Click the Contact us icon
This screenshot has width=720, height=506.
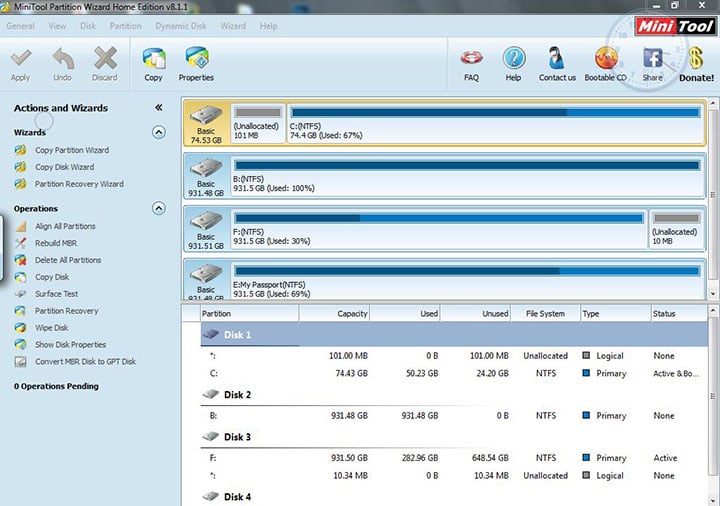(557, 58)
